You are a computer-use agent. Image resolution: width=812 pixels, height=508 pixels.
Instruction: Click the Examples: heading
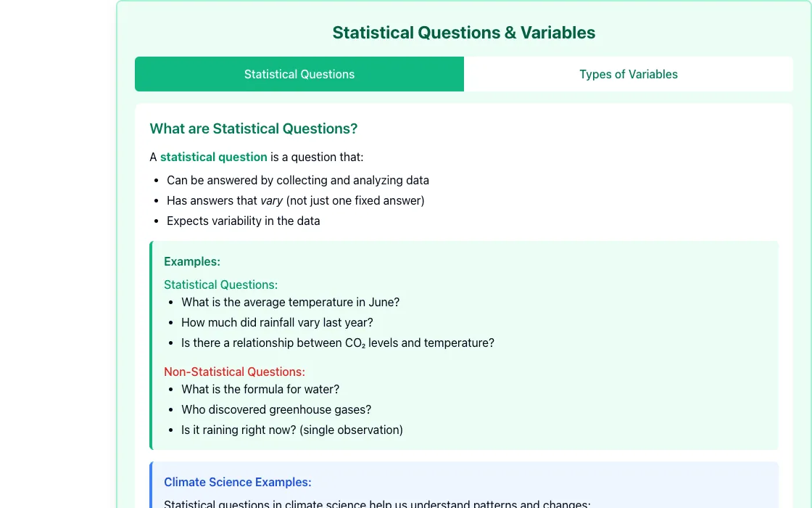[x=192, y=261]
